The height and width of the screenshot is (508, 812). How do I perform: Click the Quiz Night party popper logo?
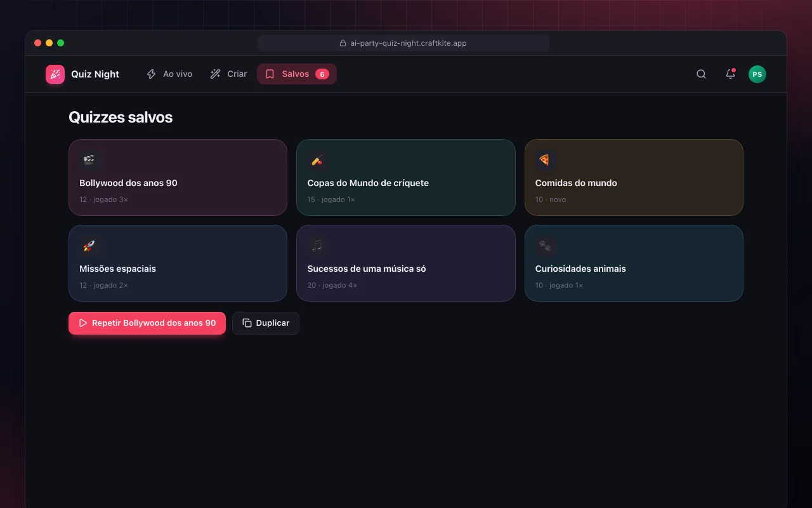click(x=55, y=74)
